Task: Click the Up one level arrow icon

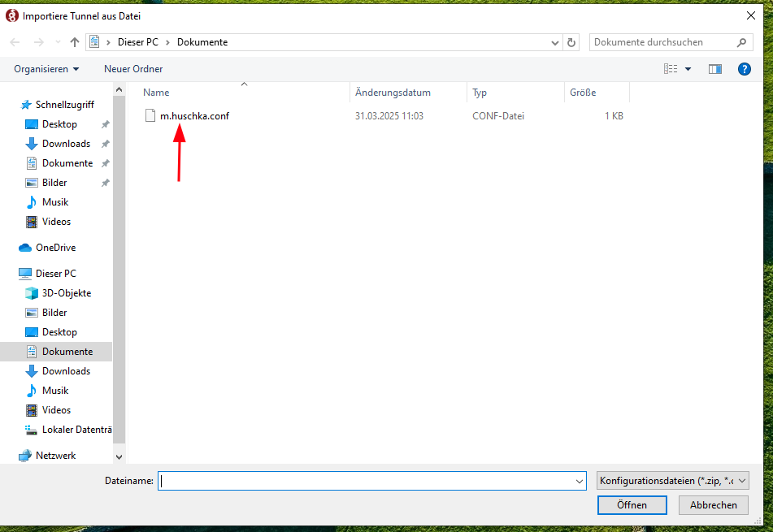Action: [x=75, y=42]
